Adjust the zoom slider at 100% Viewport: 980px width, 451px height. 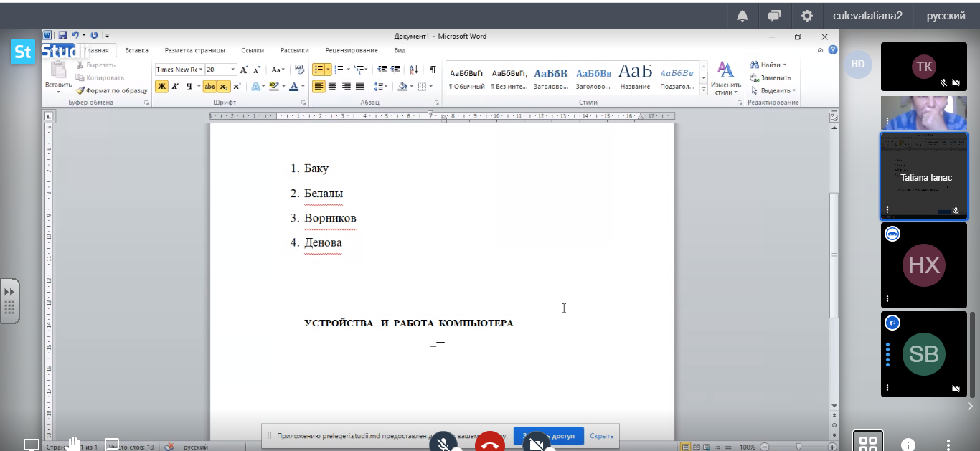pos(798,447)
